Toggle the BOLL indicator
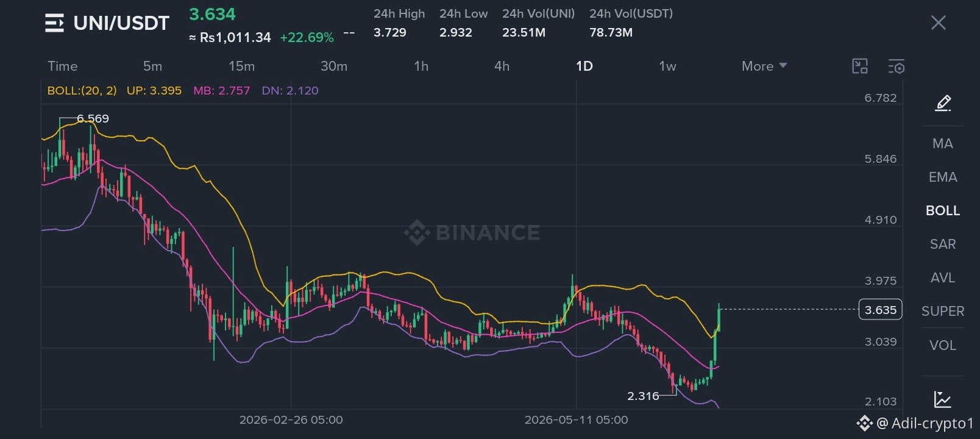Image resolution: width=980 pixels, height=439 pixels. coord(942,210)
